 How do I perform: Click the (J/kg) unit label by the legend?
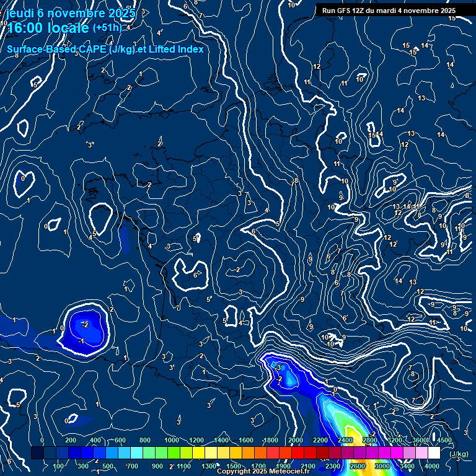pos(459,454)
